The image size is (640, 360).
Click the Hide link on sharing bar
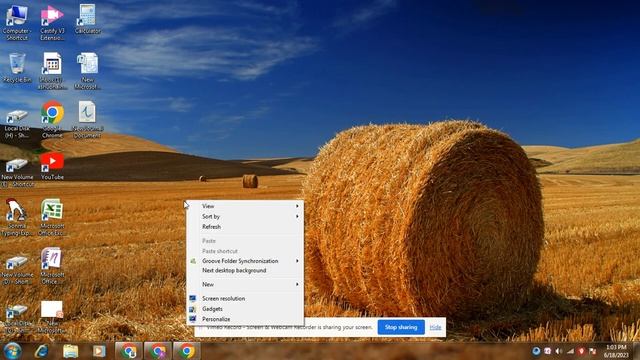pos(435,327)
